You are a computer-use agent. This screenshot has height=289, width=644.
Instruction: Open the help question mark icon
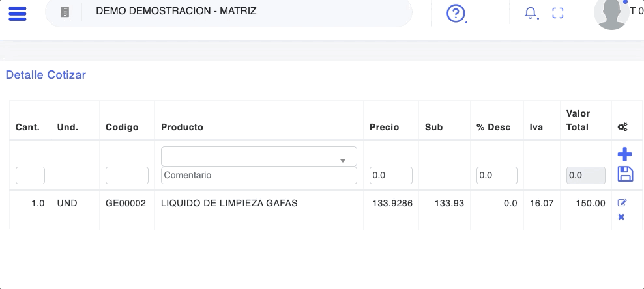point(456,13)
